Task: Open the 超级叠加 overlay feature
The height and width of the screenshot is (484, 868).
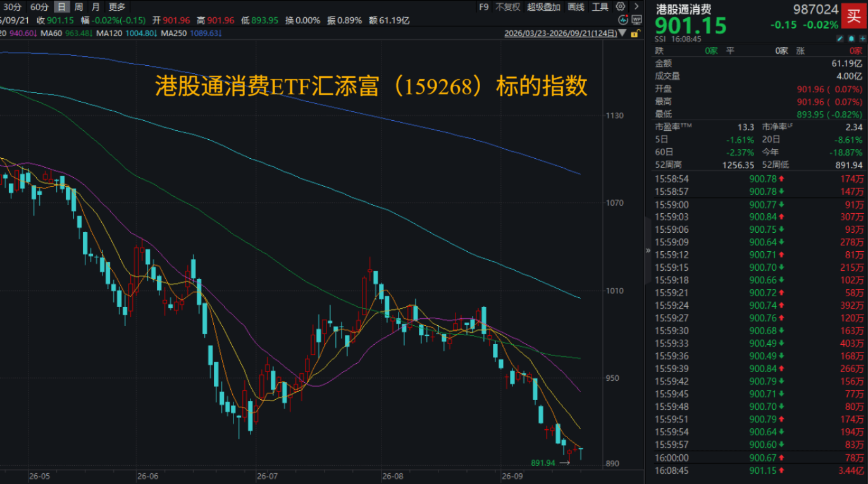Action: coord(543,7)
